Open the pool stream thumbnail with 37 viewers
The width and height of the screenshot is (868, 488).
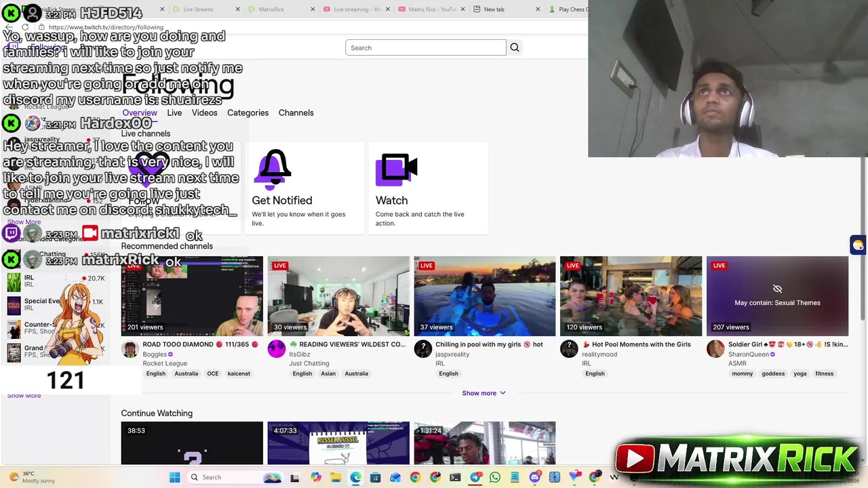[485, 296]
